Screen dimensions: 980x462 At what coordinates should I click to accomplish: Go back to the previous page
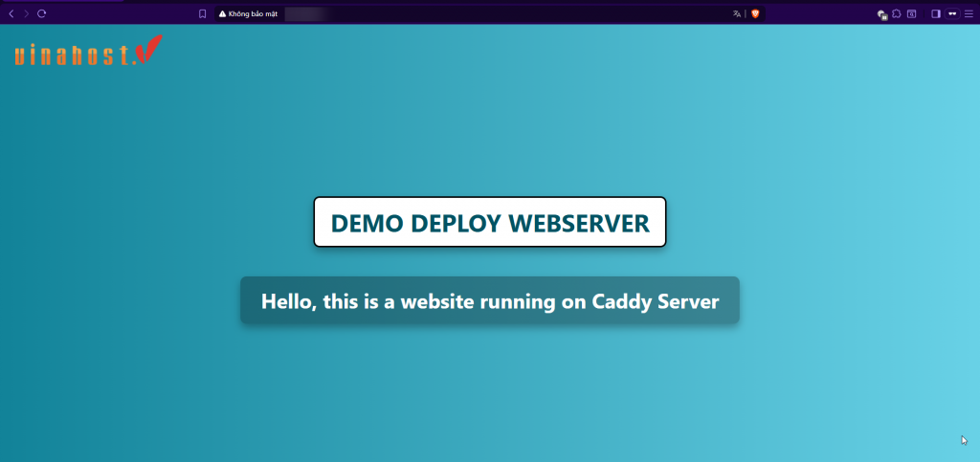coord(11,14)
